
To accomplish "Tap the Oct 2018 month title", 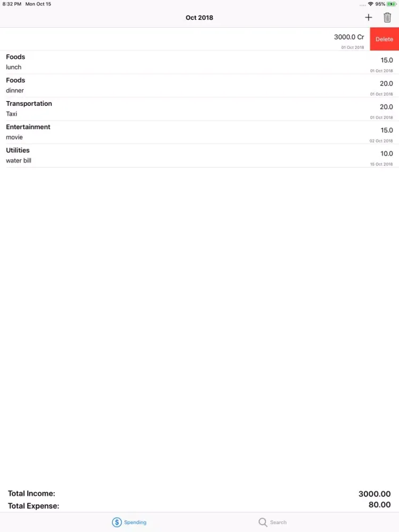I will click(199, 18).
